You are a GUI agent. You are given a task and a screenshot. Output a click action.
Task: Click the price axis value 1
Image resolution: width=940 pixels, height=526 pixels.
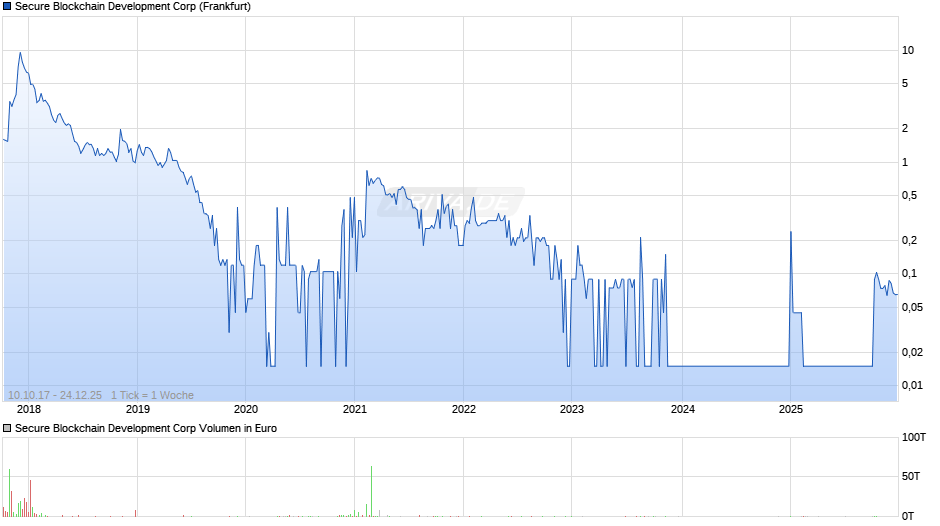point(905,163)
